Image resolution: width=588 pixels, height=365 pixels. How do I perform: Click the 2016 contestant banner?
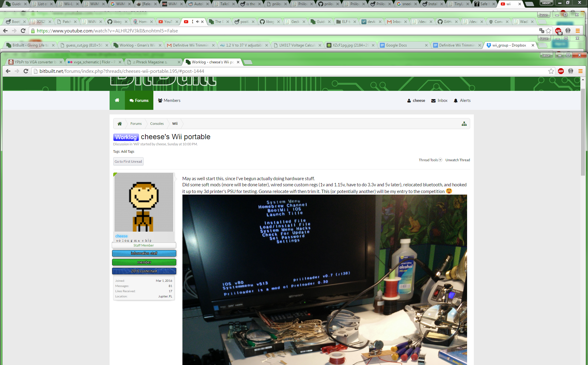coord(144,271)
